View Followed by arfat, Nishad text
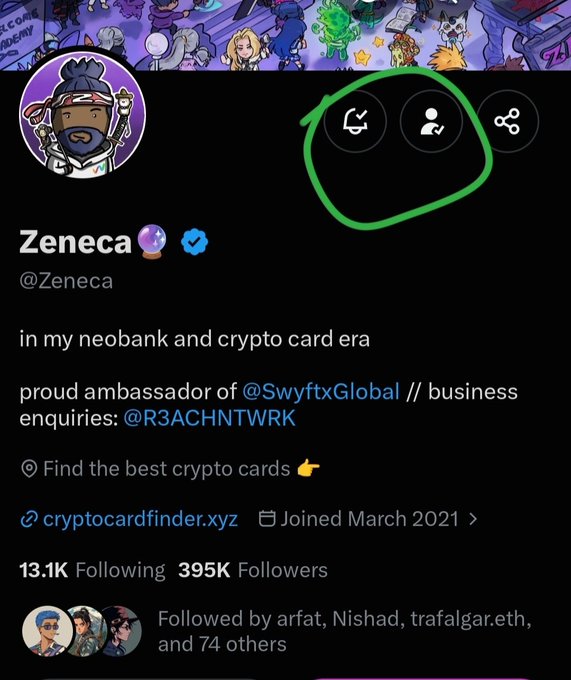The height and width of the screenshot is (680, 571). 345,631
